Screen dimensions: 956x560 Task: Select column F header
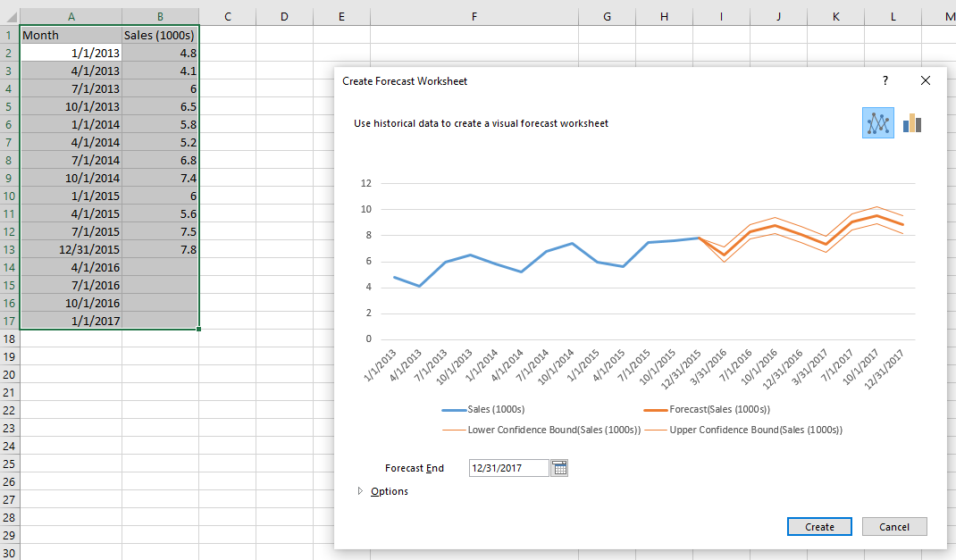(x=474, y=16)
